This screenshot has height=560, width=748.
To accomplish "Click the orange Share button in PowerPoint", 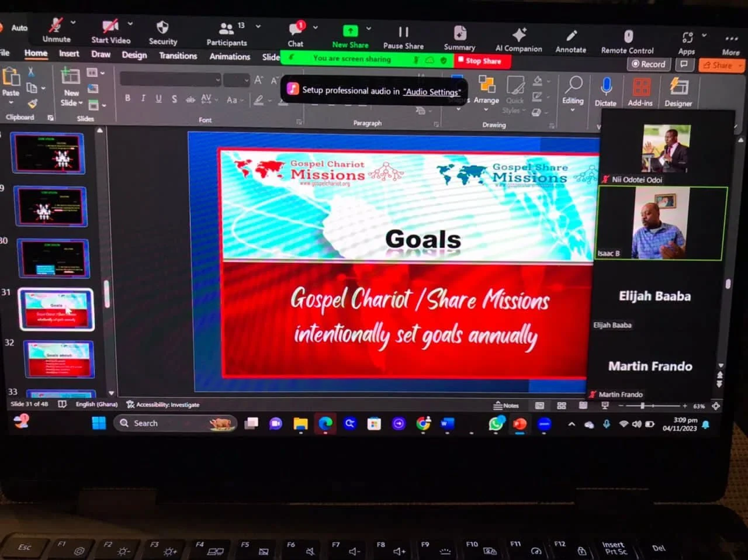I will 721,65.
